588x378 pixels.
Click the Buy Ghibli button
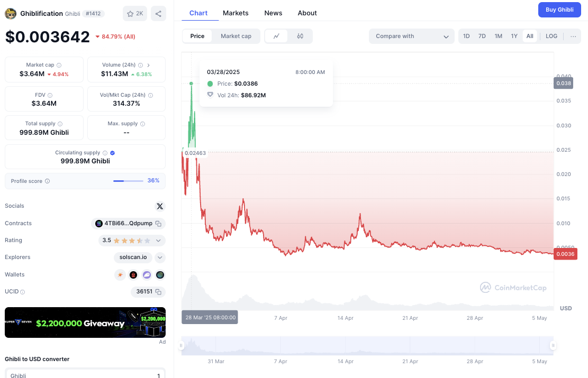[559, 10]
